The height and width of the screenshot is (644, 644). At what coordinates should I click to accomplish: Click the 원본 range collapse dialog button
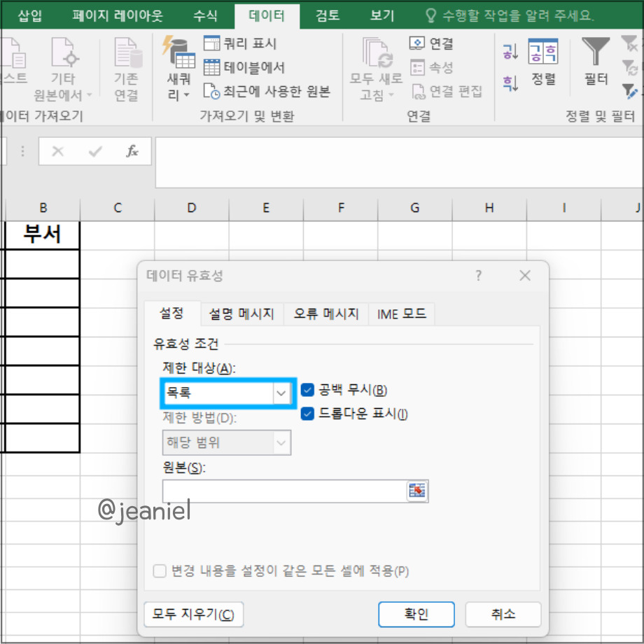tap(418, 491)
